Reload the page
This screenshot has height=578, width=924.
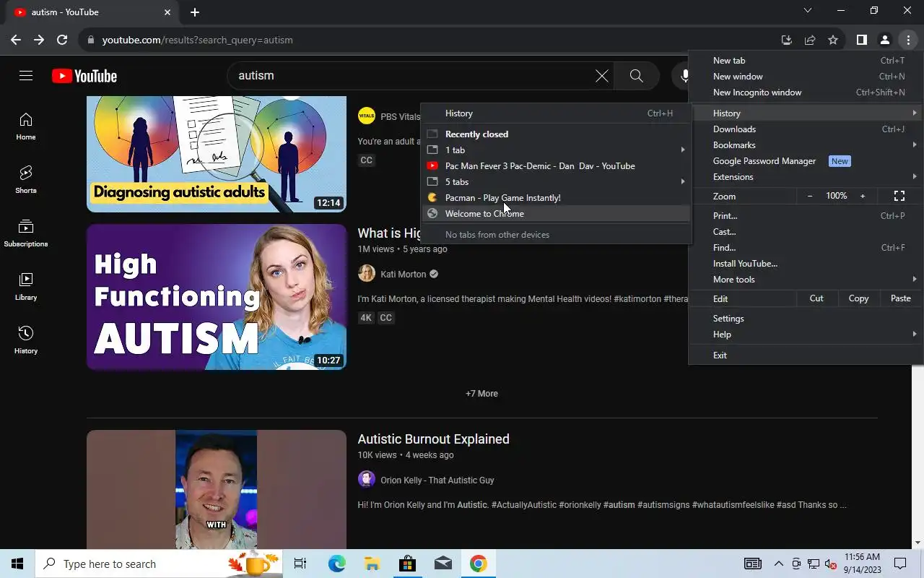click(62, 40)
